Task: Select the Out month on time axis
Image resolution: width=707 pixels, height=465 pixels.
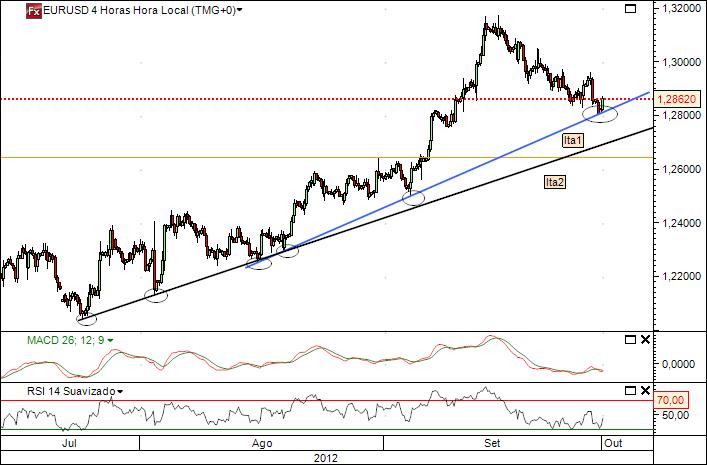Action: point(613,443)
